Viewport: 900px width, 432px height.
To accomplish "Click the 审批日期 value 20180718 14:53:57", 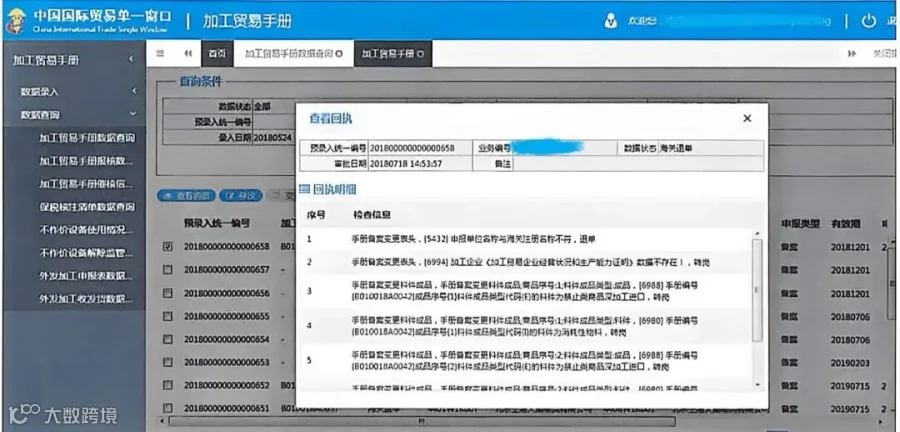I will (405, 164).
